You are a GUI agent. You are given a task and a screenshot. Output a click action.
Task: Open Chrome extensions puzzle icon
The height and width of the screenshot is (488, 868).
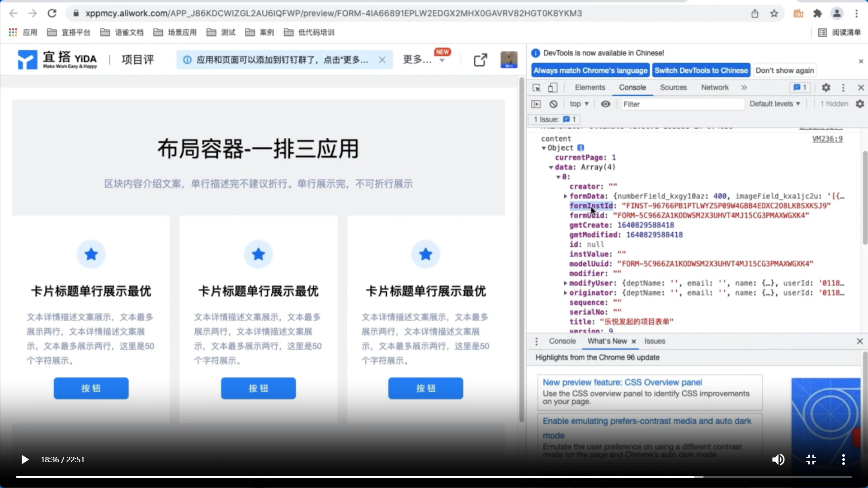point(817,14)
